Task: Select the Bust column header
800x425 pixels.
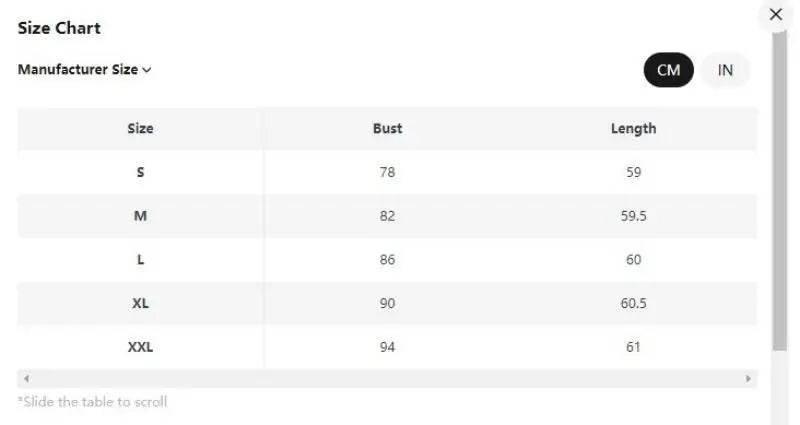Action: (x=387, y=128)
